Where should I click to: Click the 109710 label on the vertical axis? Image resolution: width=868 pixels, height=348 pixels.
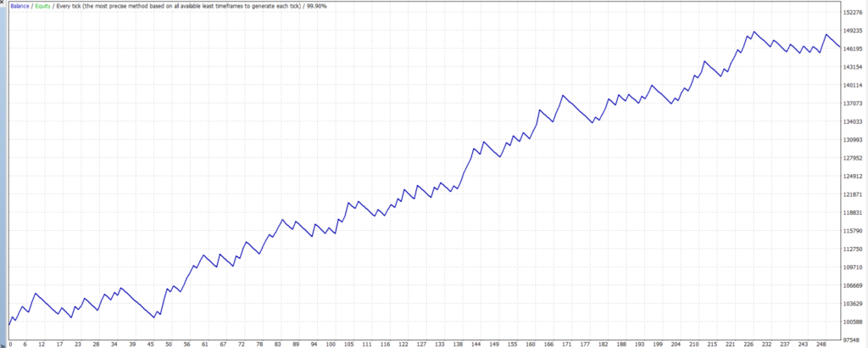(x=854, y=267)
